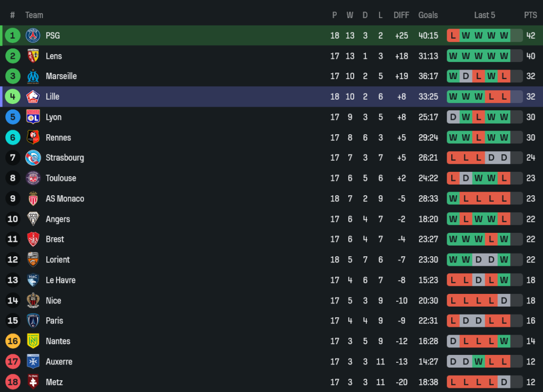Click the Last 5 column header
Image resolution: width=543 pixels, height=392 pixels.
pyautogui.click(x=485, y=15)
